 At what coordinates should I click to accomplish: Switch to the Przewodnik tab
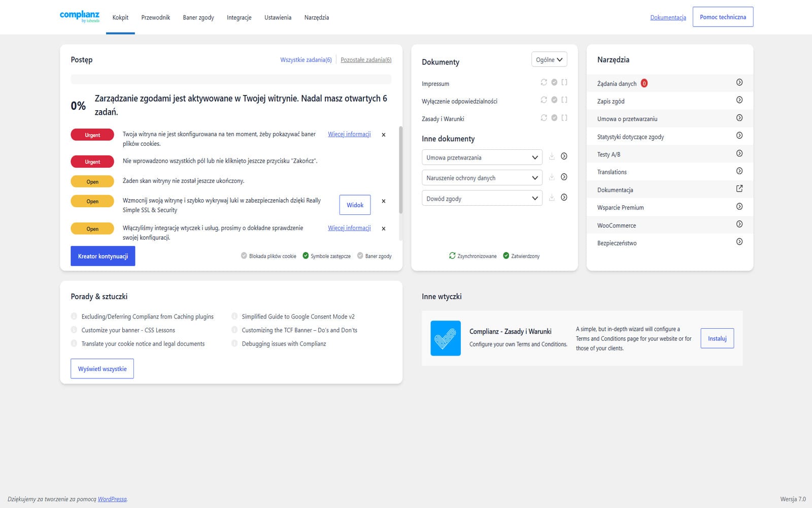click(x=155, y=17)
